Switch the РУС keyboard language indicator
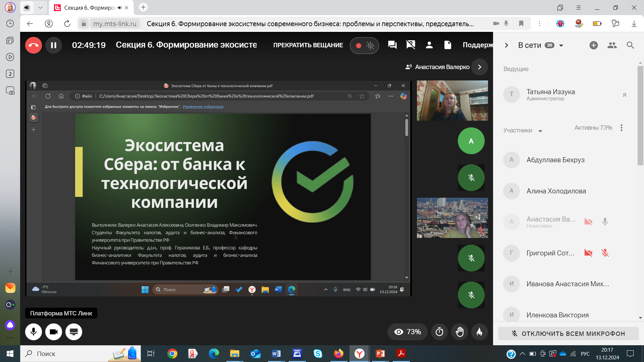Viewport: 644px width, 362px height. pos(585,354)
